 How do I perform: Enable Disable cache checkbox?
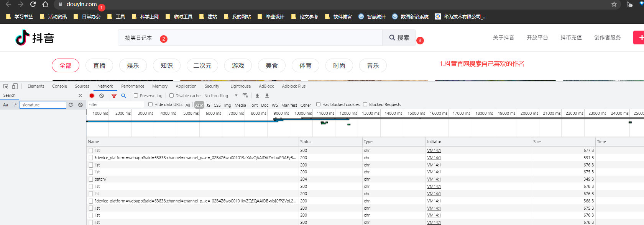pyautogui.click(x=171, y=96)
